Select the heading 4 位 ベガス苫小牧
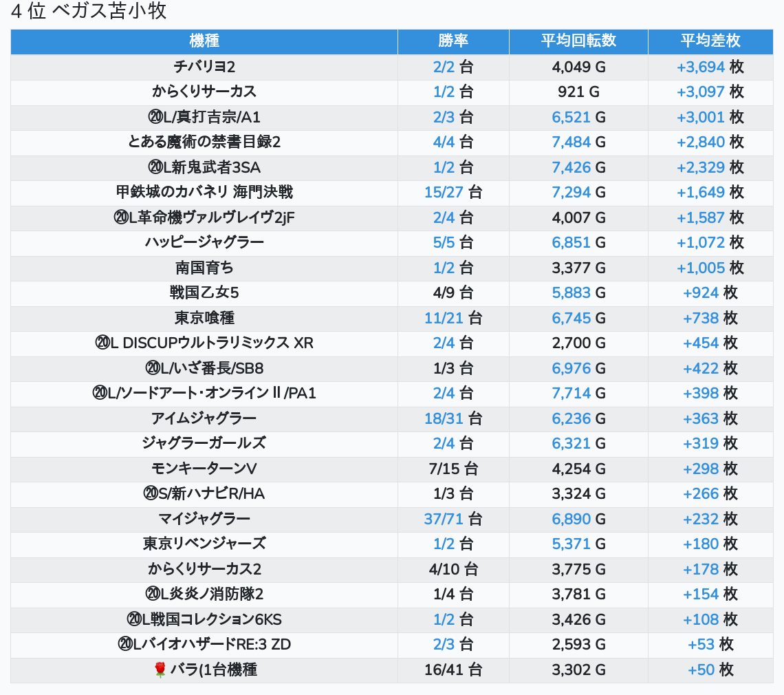Image resolution: width=784 pixels, height=695 pixels. 89,11
